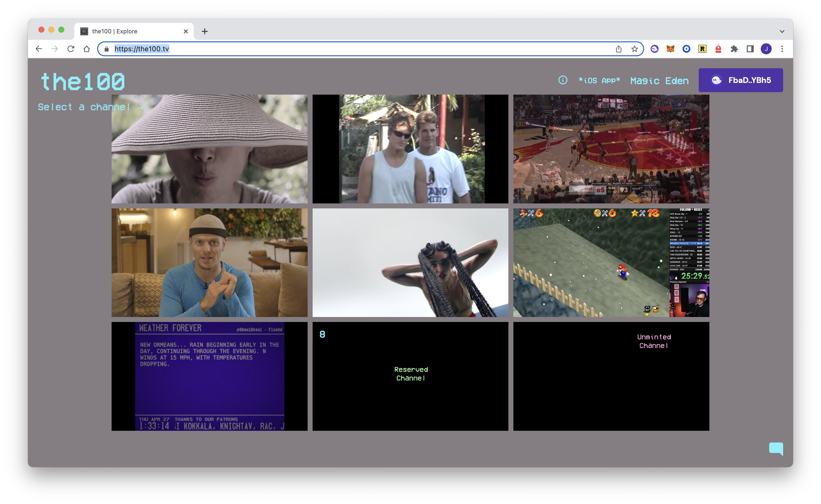Image resolution: width=821 pixels, height=504 pixels.
Task: Open the Phantom wallet extension icon
Action: pyautogui.click(x=654, y=49)
